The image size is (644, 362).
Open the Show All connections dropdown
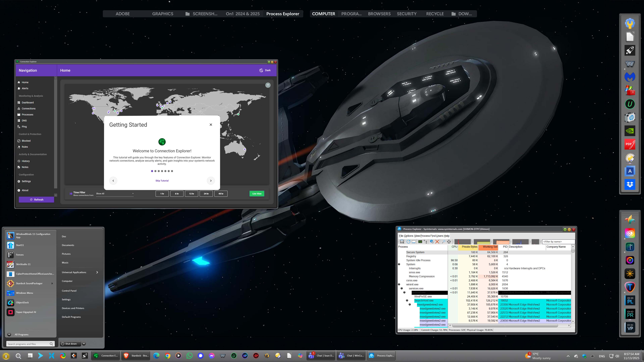115,194
